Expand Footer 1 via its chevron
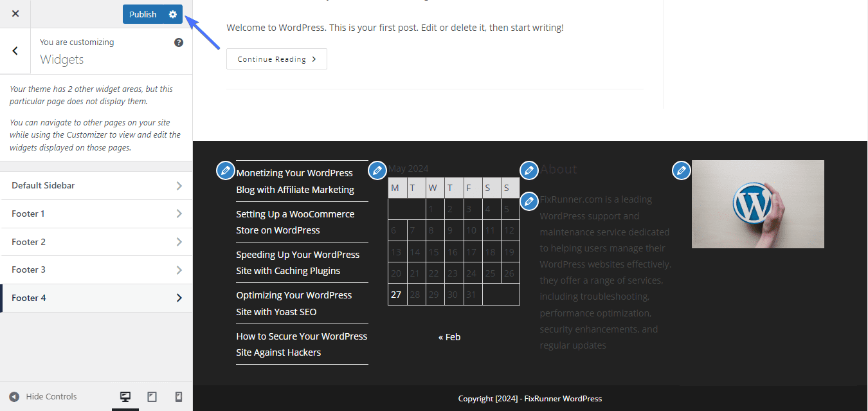This screenshot has width=868, height=411. (x=179, y=214)
